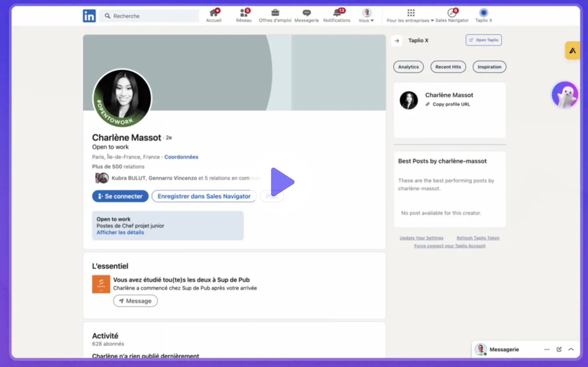Open the Inspiration tab in Taplio
The width and height of the screenshot is (588, 367).
(489, 67)
